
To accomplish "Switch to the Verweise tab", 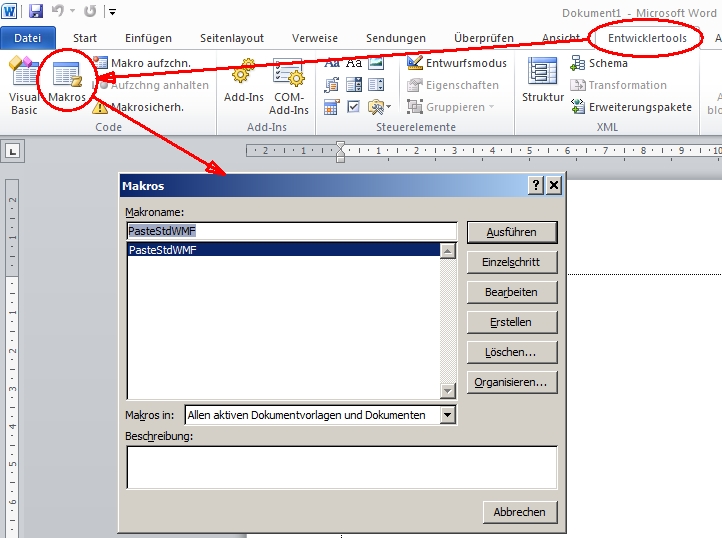I will click(x=314, y=38).
